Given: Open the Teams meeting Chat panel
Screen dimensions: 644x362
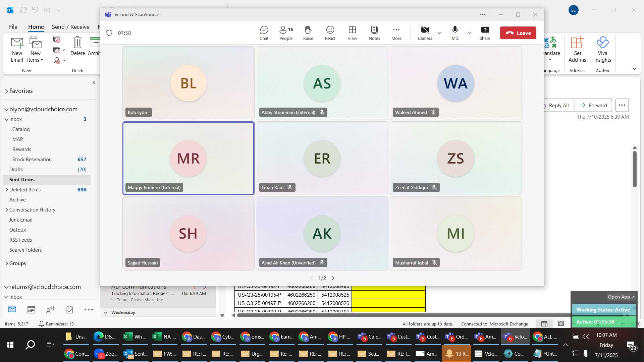Looking at the screenshot, I should pos(264,33).
